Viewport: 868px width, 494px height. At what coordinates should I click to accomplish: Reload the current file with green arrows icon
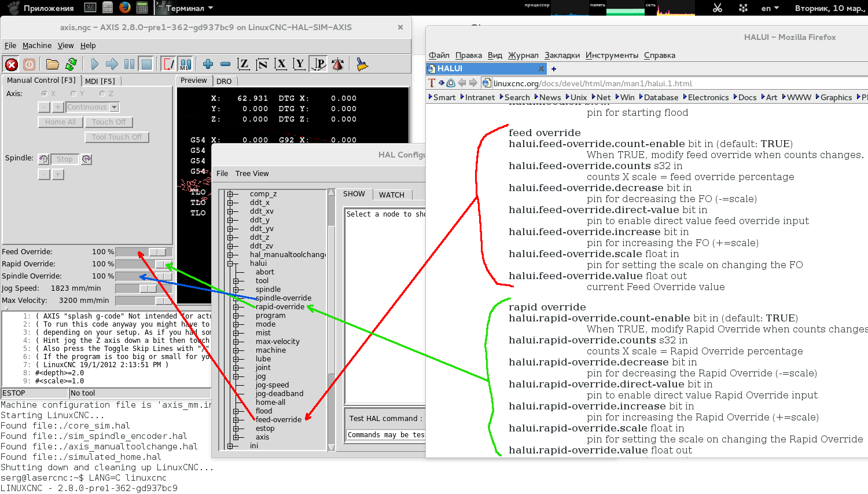coord(71,64)
